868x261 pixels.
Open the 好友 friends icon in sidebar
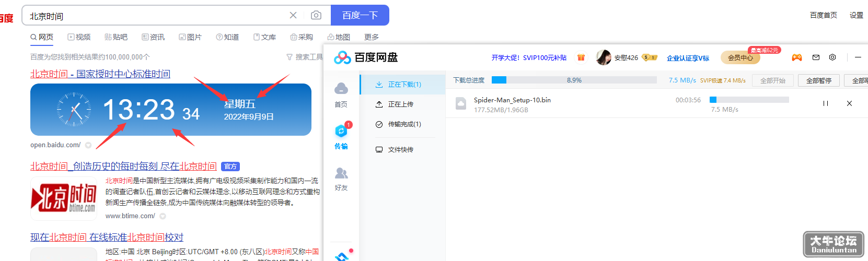341,173
